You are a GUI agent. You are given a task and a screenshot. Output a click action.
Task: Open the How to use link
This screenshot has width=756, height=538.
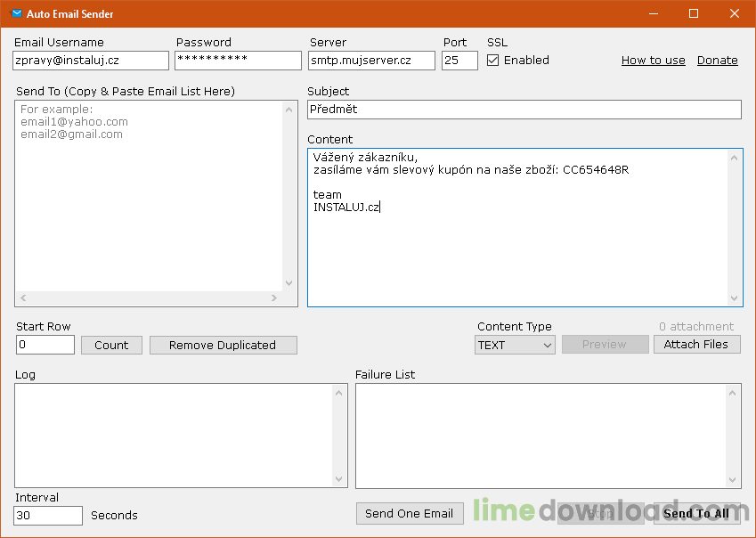coord(653,61)
